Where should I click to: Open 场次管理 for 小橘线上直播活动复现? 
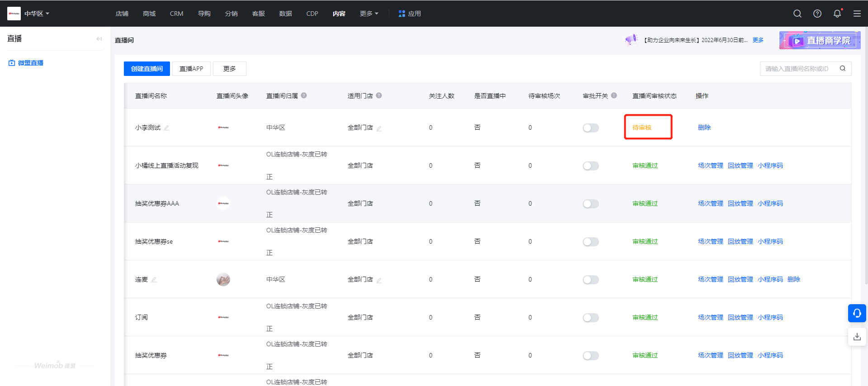point(711,165)
